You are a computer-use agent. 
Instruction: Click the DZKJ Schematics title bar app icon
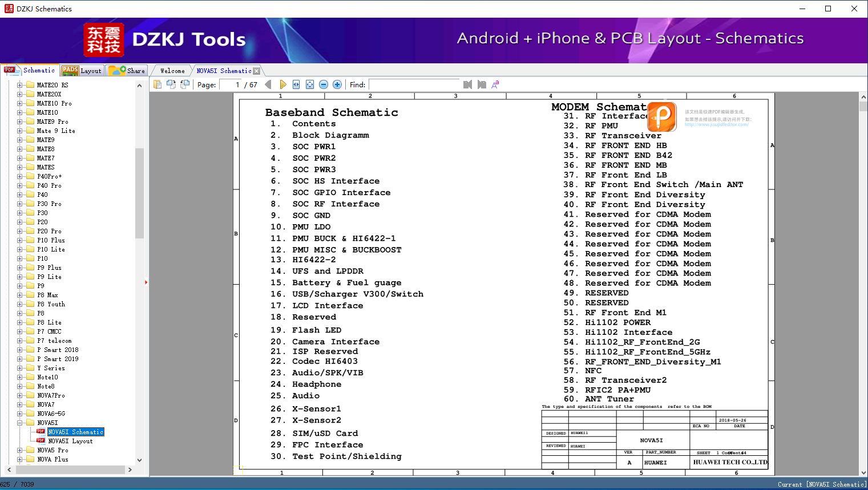(x=9, y=9)
